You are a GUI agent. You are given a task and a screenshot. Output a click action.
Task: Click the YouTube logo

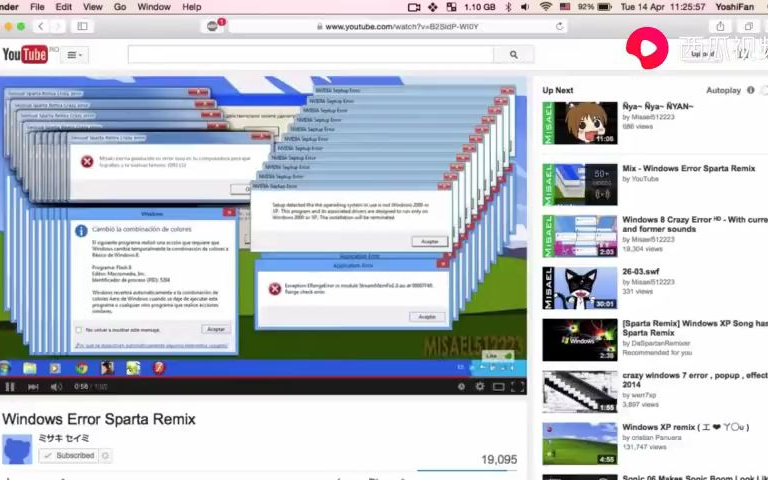(24, 54)
